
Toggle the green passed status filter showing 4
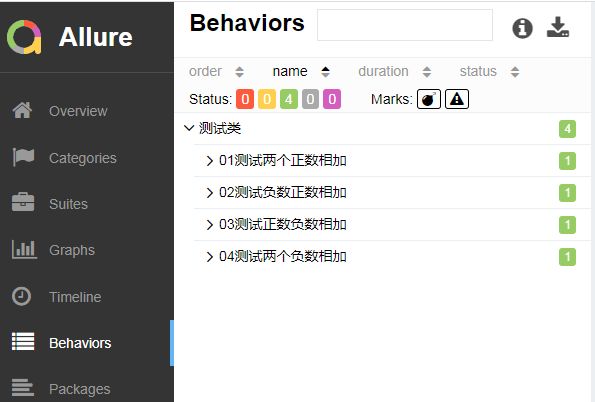(289, 99)
